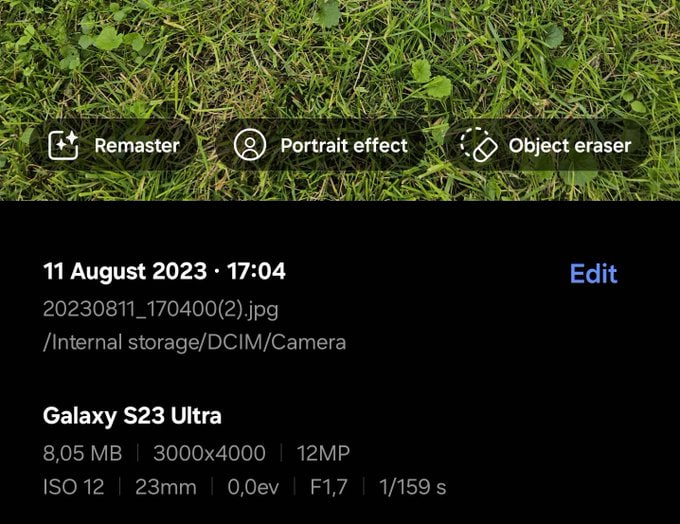680x524 pixels.
Task: Select filename 20230811_170400(2).jpg
Action: (x=160, y=309)
